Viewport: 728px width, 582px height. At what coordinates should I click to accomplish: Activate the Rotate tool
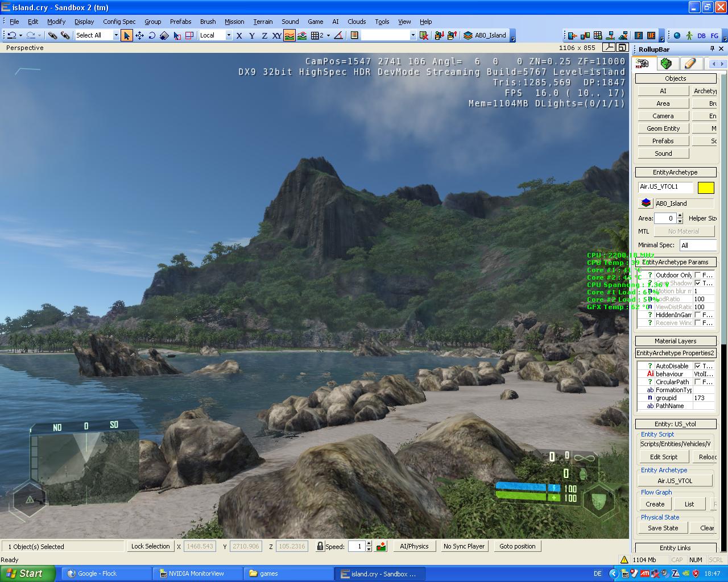tap(152, 35)
